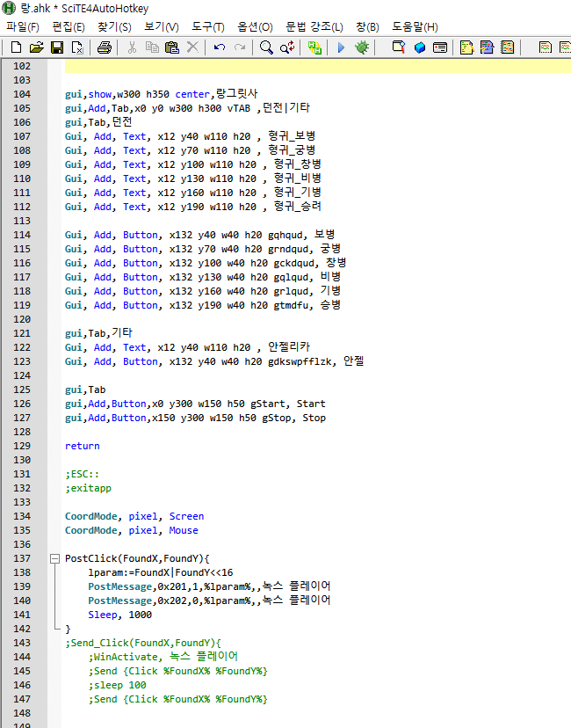Collapse the PostClick function fold marker
Screen dimensions: 571x728
54,558
